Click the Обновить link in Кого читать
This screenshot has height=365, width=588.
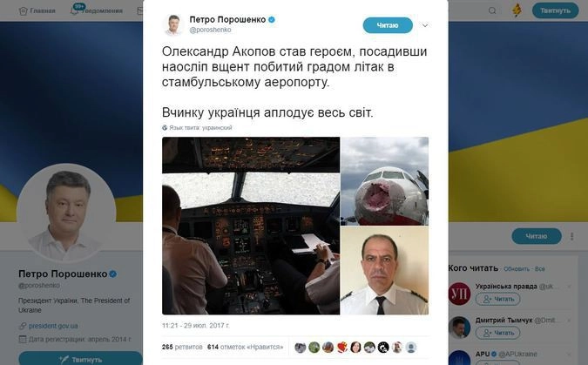point(517,269)
